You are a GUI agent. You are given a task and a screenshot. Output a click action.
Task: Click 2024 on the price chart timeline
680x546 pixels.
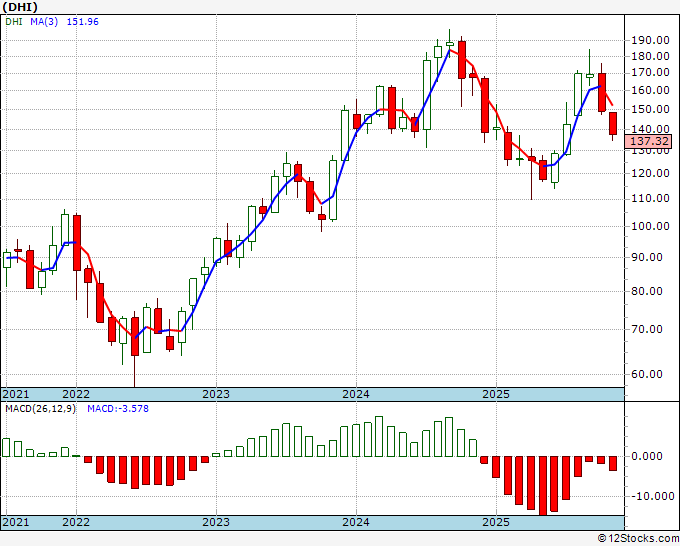point(356,394)
